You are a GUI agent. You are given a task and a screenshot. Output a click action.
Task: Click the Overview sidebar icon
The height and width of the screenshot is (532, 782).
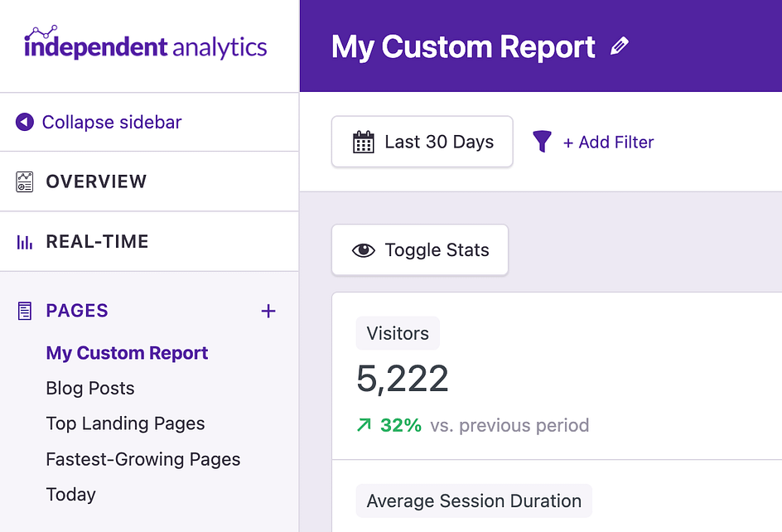tap(23, 181)
